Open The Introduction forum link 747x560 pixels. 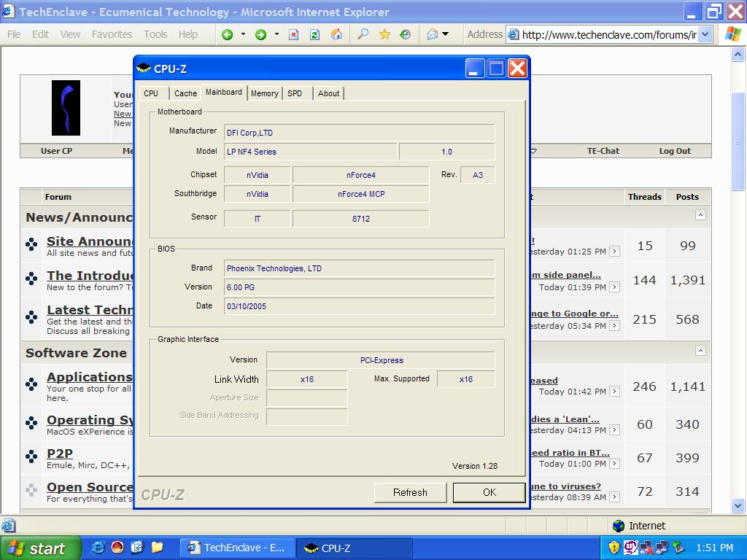90,276
